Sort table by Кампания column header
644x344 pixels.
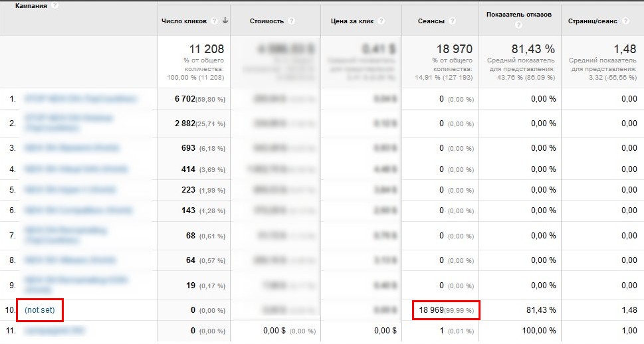coord(31,6)
